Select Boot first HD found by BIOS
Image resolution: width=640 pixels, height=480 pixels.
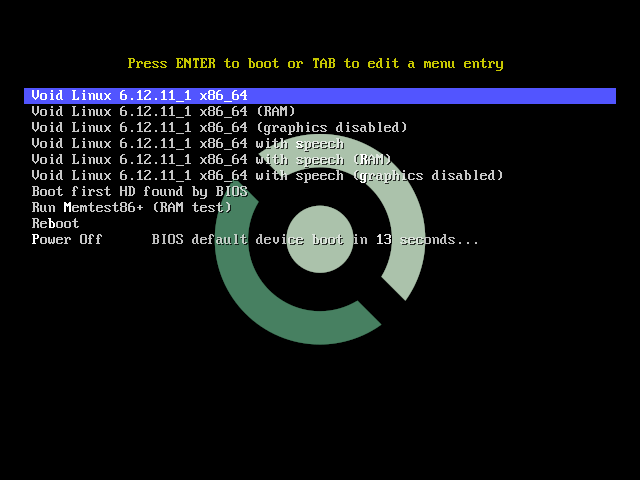pyautogui.click(x=140, y=191)
